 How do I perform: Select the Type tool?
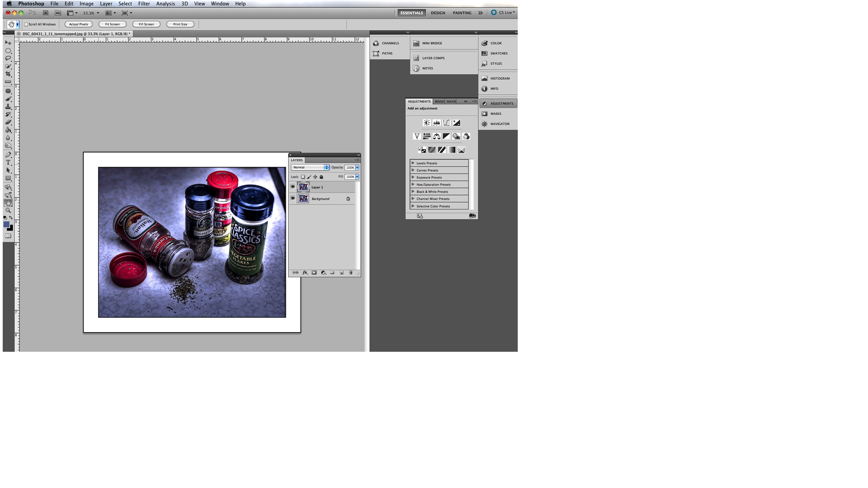pyautogui.click(x=8, y=162)
